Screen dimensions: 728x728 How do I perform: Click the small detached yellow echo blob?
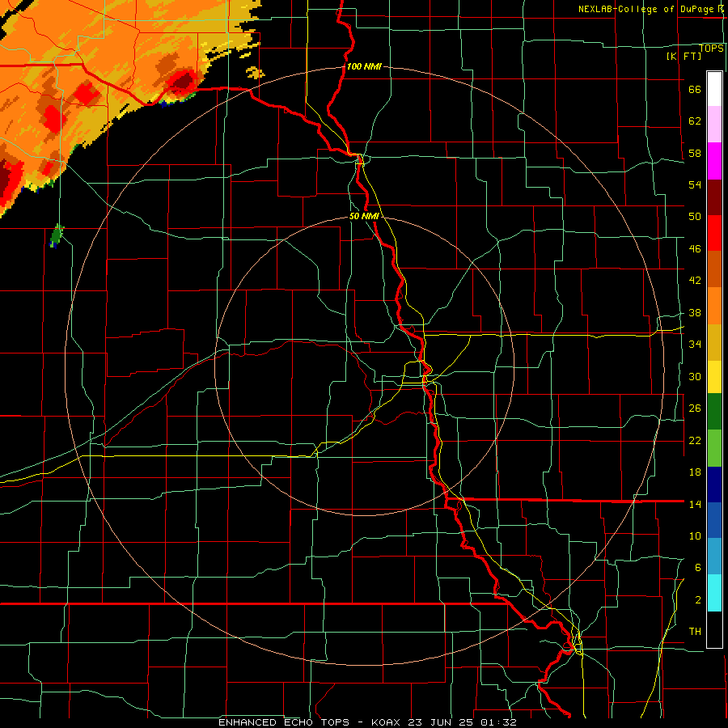click(x=255, y=73)
